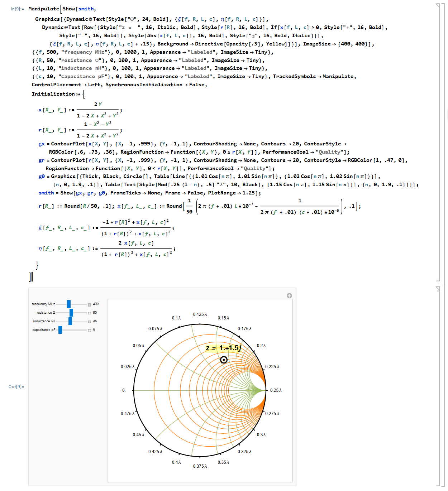Expand the inductance nH slider controls
Image resolution: width=448 pixels, height=491 pixels.
(89, 322)
